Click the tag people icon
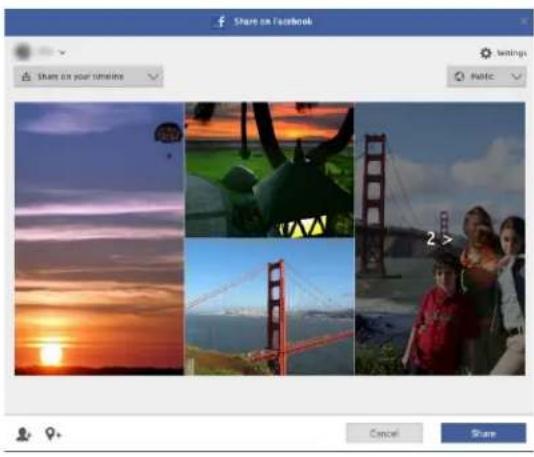 23,434
